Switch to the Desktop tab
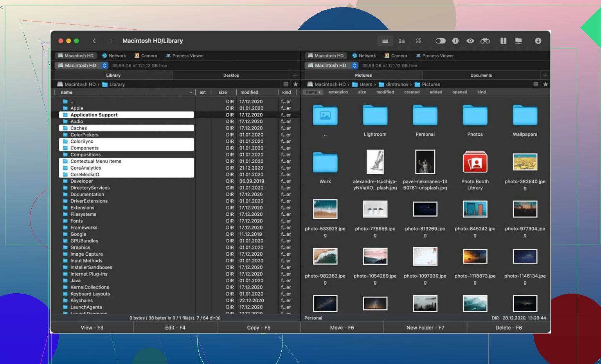This screenshot has height=364, width=601. tap(231, 75)
